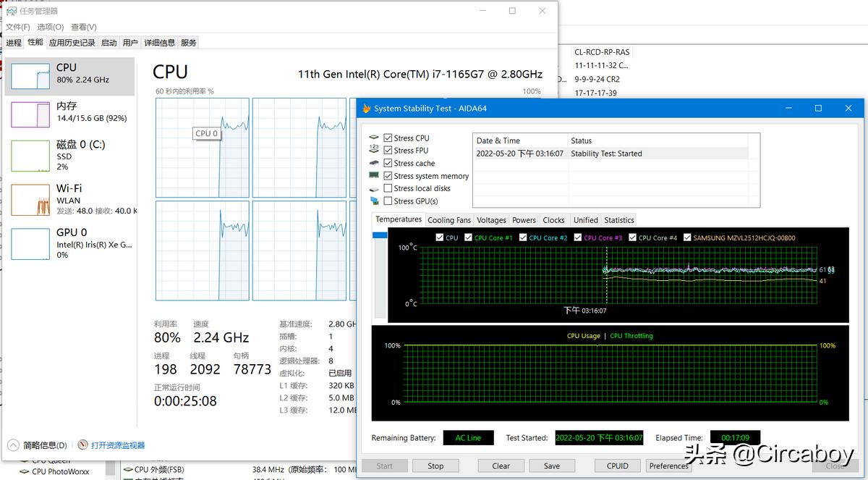
Task: Disable the Stress FPU checkbox
Action: point(389,150)
